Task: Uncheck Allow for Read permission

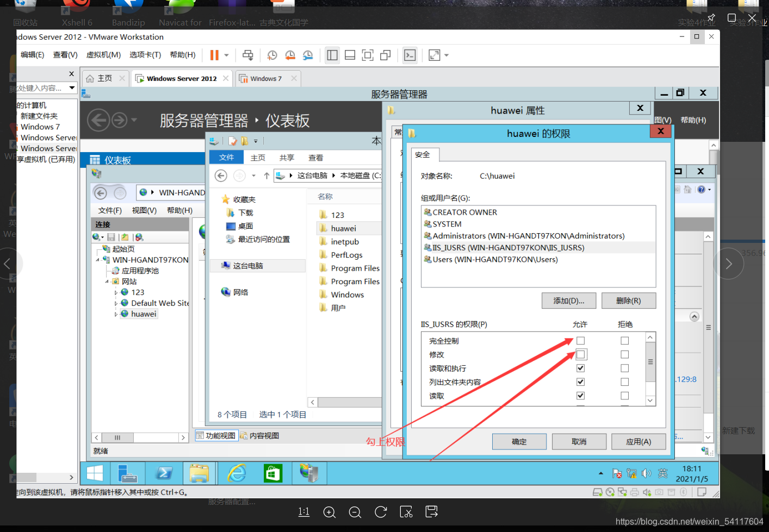Action: 580,396
